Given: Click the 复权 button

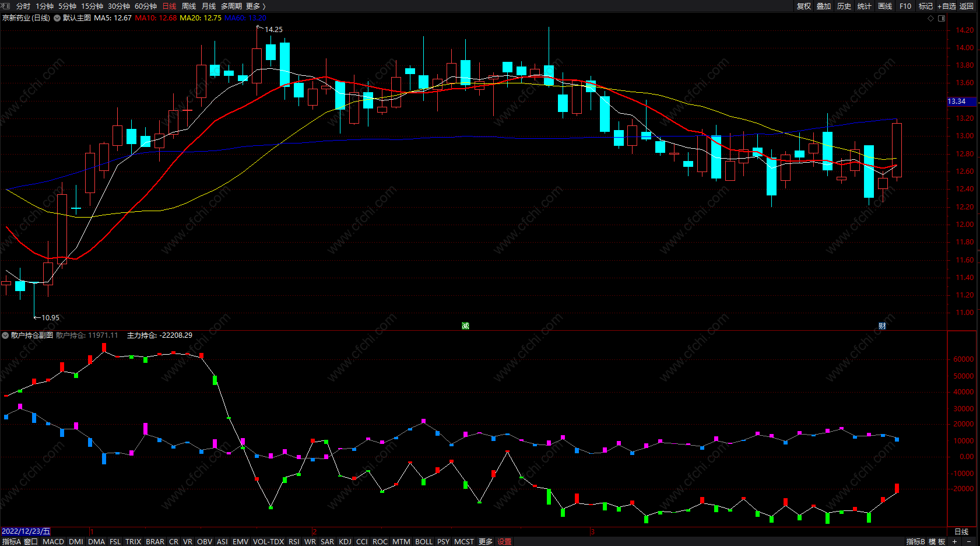Looking at the screenshot, I should [x=804, y=6].
